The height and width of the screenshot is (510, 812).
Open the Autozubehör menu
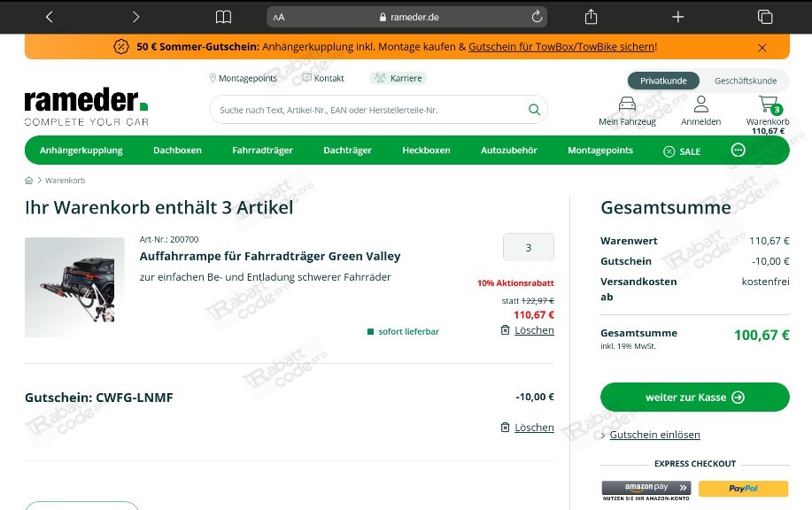point(509,151)
